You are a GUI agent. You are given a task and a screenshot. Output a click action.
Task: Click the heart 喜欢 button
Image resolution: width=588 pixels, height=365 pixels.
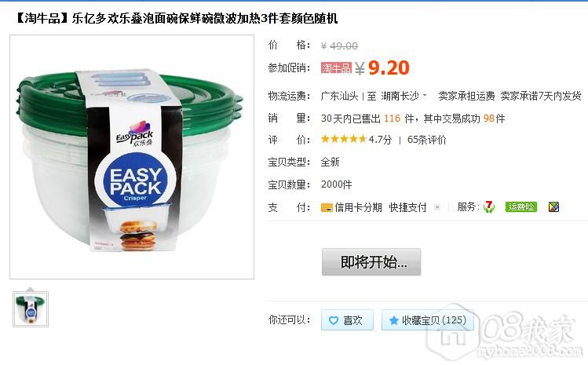(347, 320)
